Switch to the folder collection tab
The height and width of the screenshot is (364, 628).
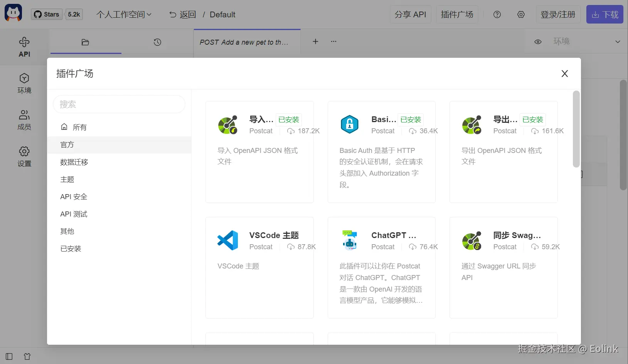tap(86, 42)
